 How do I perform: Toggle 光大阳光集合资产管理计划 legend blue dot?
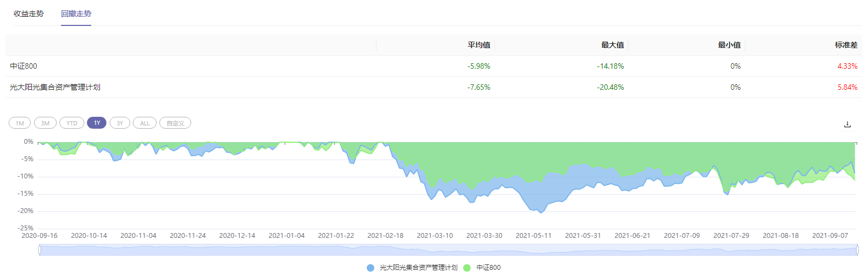[371, 268]
